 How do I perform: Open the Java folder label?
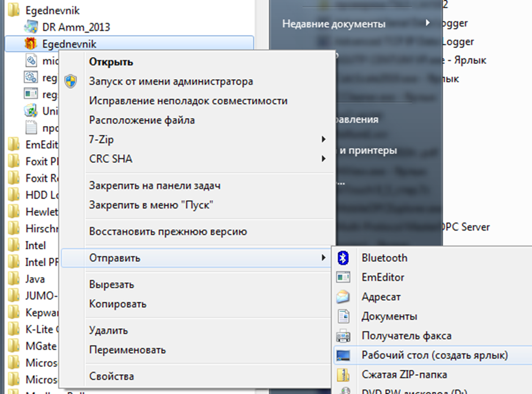tap(35, 279)
